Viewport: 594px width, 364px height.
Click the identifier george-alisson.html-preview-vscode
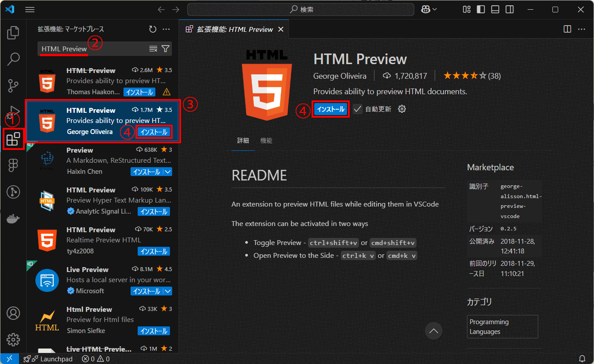click(x=521, y=201)
